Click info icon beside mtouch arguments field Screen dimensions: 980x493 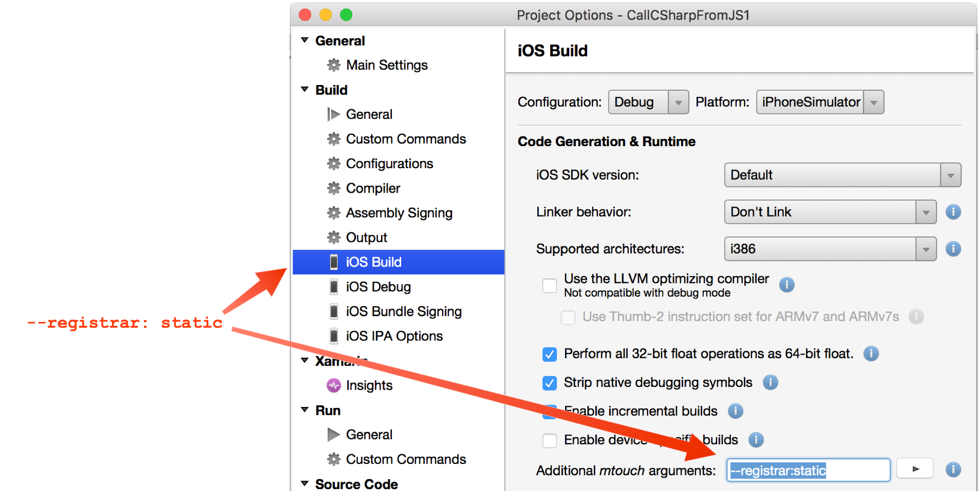coord(953,470)
